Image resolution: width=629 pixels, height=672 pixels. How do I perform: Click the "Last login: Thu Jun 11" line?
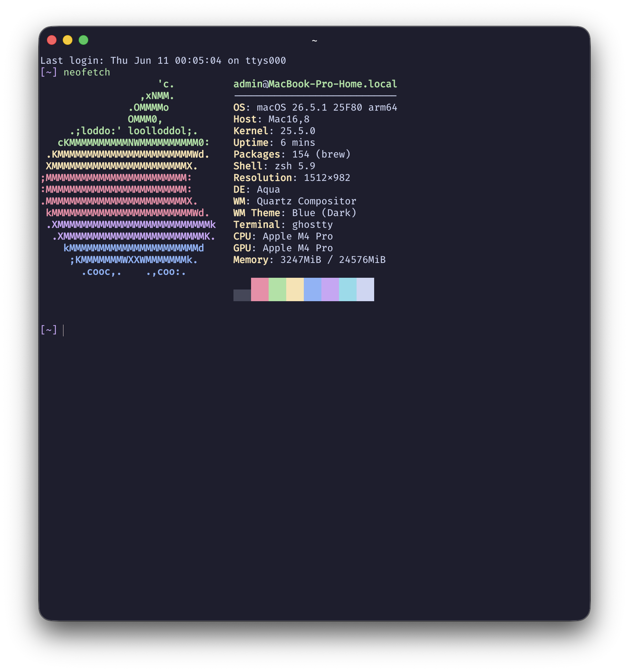(x=163, y=61)
